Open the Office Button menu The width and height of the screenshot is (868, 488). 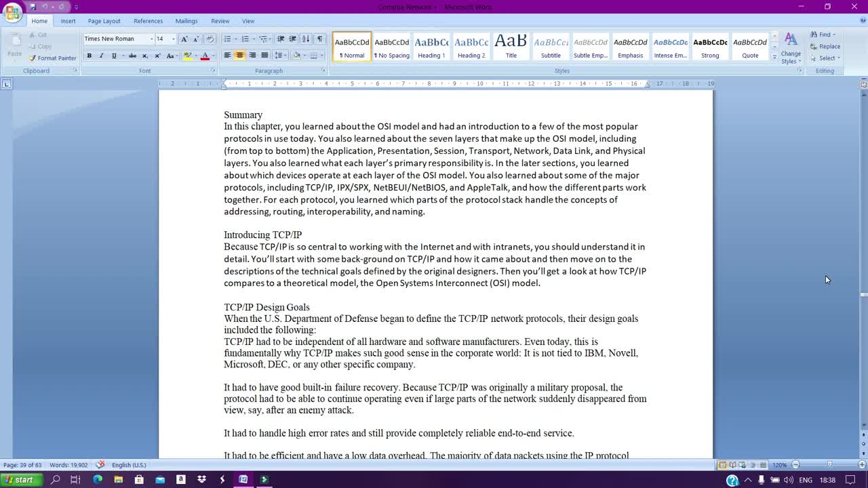click(x=12, y=13)
